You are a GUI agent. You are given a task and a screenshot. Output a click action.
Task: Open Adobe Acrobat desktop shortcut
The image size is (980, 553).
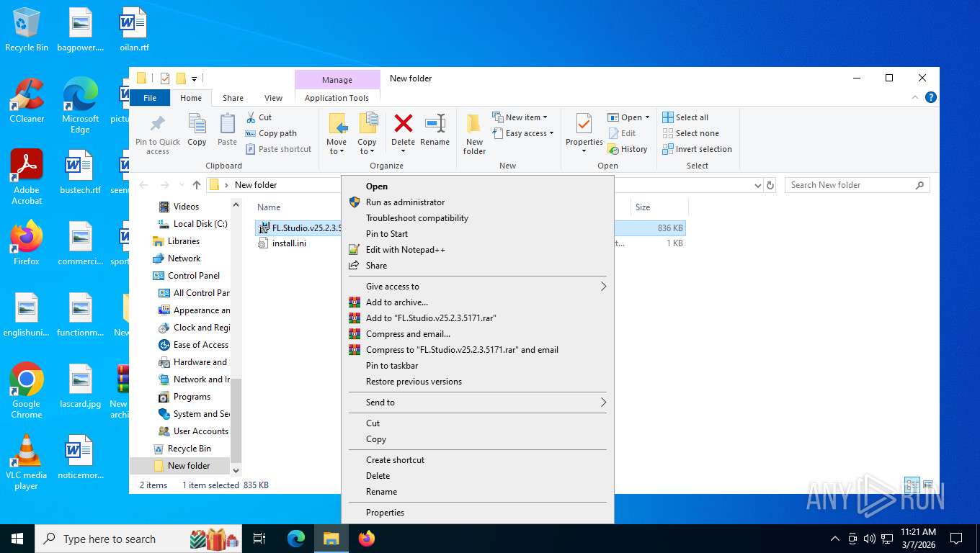point(27,177)
